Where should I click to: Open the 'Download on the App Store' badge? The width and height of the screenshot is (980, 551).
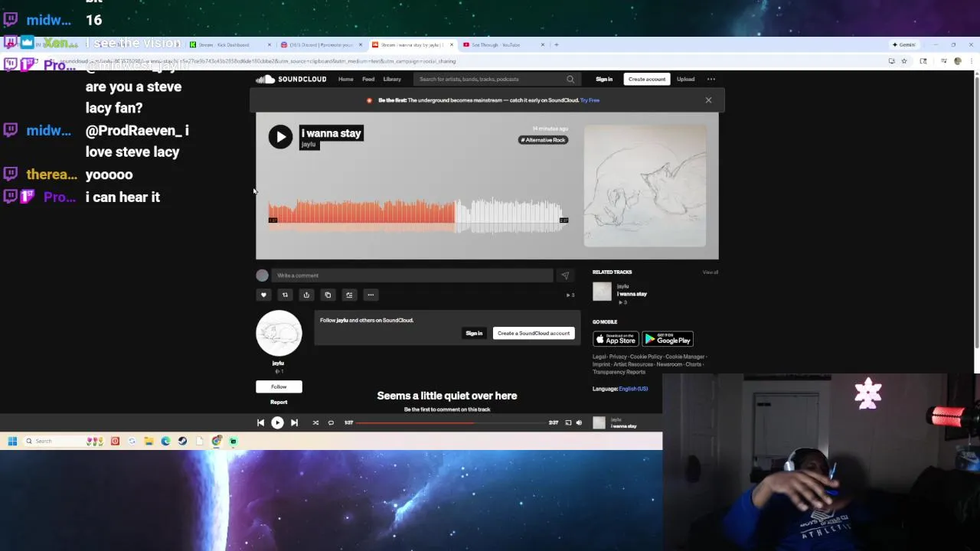(616, 339)
